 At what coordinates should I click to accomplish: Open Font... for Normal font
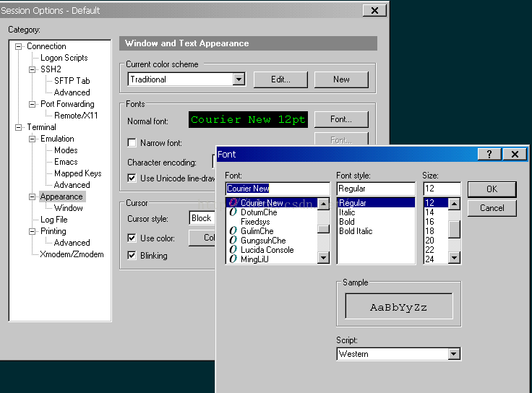click(x=341, y=119)
